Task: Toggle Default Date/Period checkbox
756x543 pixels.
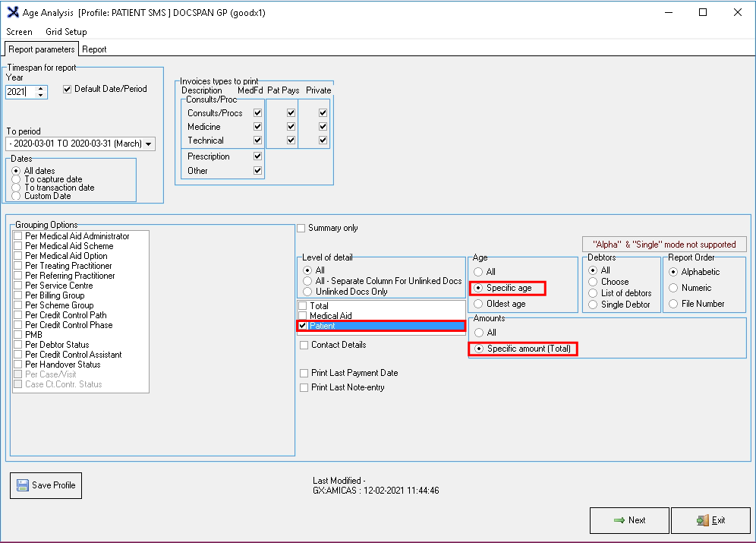Action: coord(68,89)
